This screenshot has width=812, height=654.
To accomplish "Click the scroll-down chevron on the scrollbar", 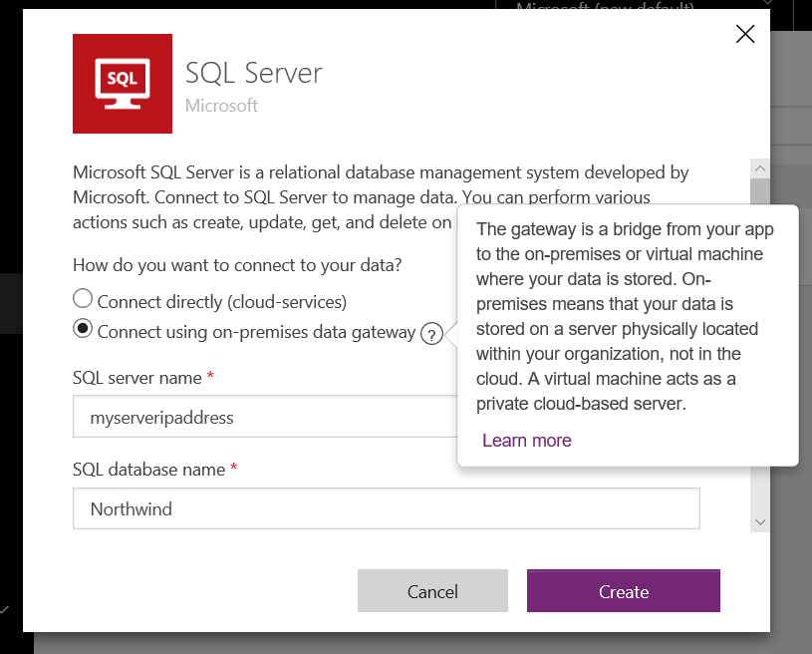I will tap(759, 521).
